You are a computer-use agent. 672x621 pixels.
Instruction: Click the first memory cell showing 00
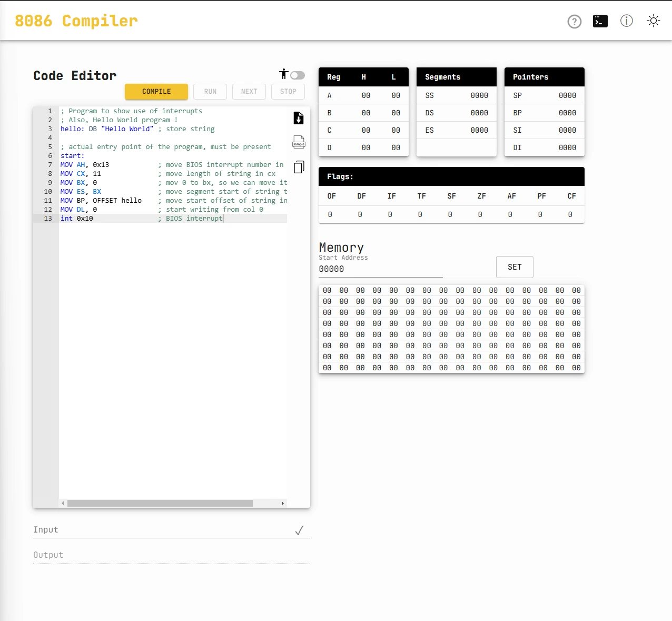327,290
